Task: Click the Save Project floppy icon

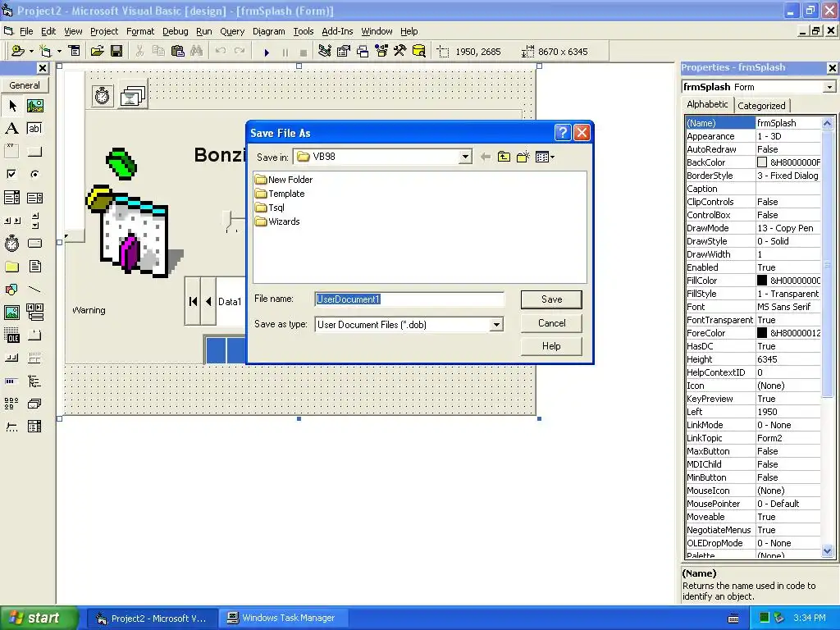Action: click(x=116, y=51)
